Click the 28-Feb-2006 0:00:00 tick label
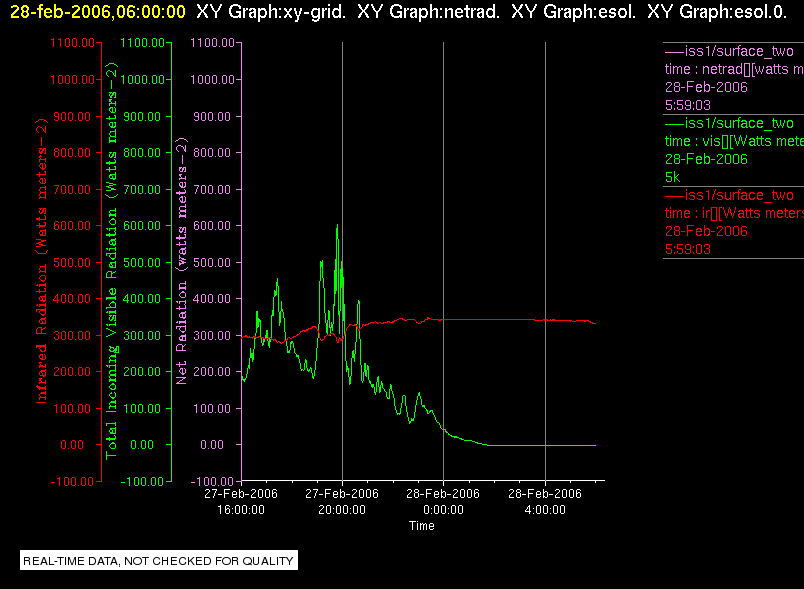The height and width of the screenshot is (589, 804). pyautogui.click(x=443, y=502)
